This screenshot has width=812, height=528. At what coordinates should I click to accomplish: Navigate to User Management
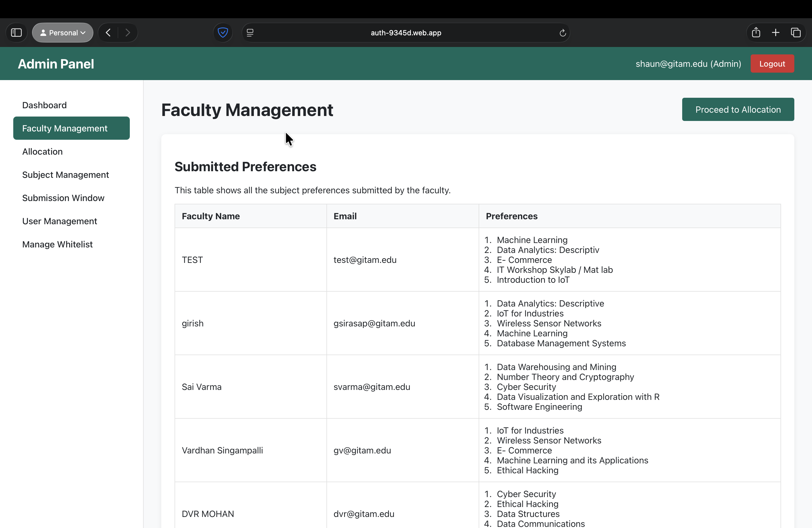point(60,221)
